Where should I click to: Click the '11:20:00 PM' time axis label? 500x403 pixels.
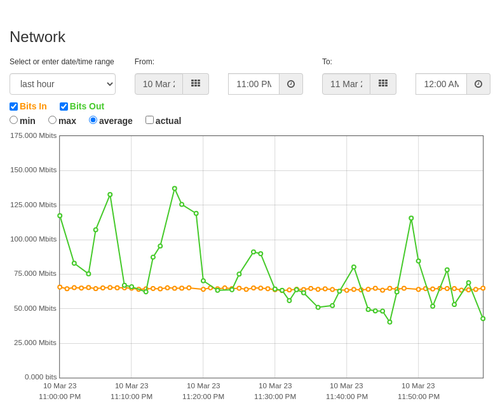203,397
